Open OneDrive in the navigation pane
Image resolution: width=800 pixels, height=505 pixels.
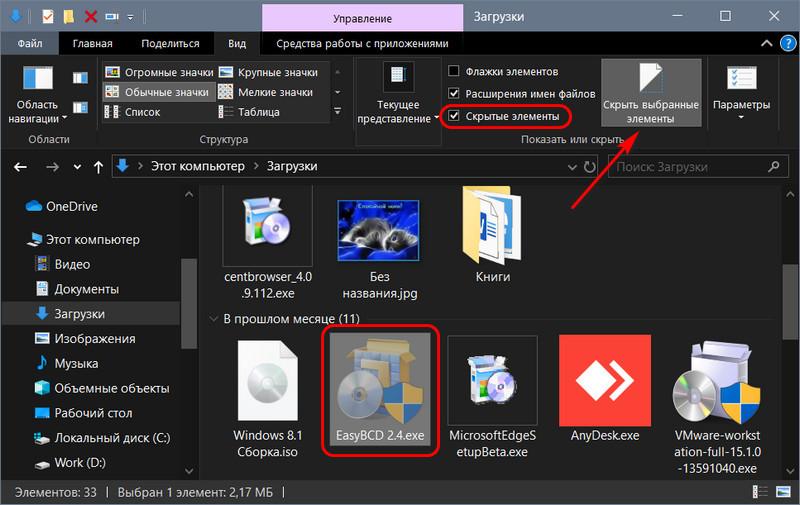(x=61, y=207)
